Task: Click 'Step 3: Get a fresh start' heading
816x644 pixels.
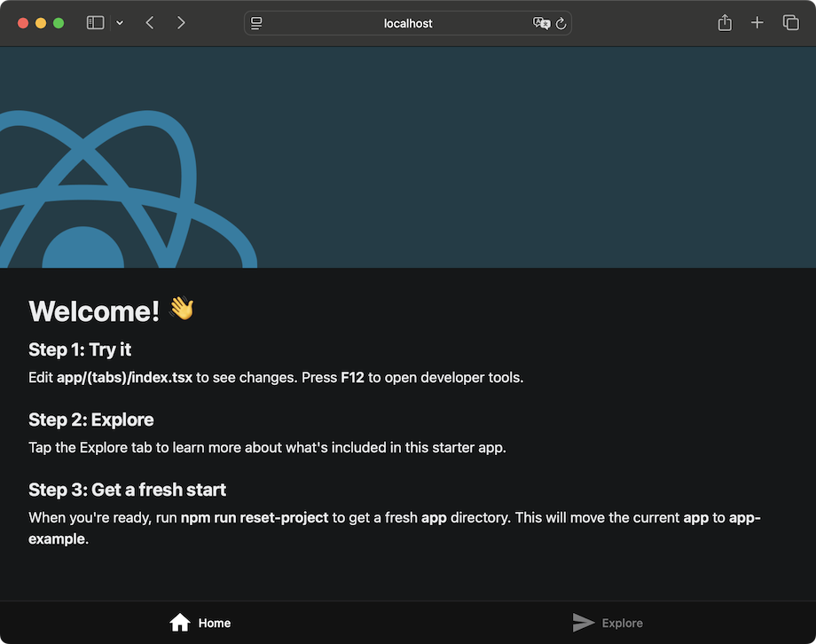Action: pyautogui.click(x=127, y=490)
